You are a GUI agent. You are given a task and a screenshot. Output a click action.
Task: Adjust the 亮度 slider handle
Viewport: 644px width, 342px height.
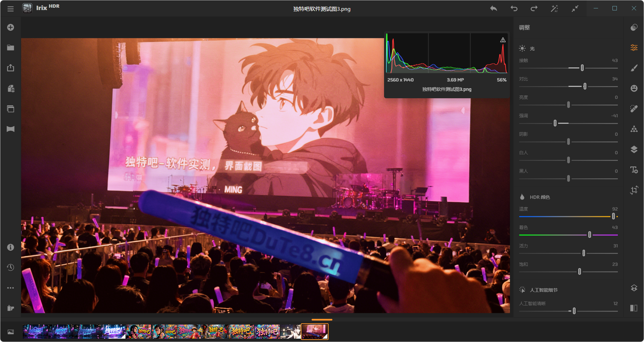(568, 105)
